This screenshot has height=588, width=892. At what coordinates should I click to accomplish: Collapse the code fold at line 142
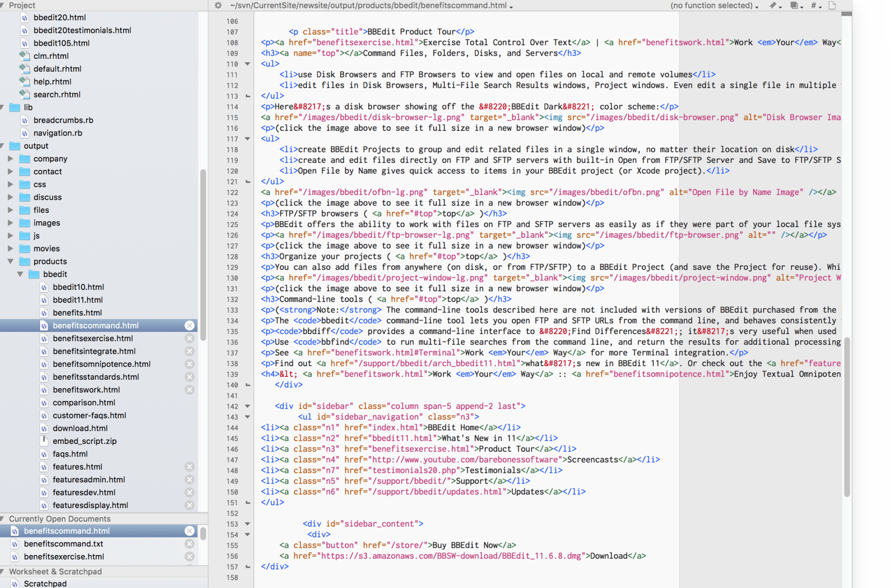click(248, 406)
